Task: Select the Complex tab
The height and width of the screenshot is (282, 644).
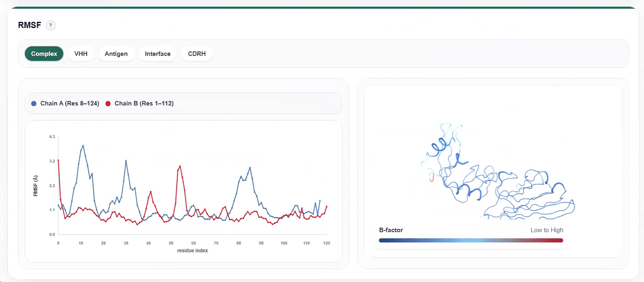Action: pos(44,54)
